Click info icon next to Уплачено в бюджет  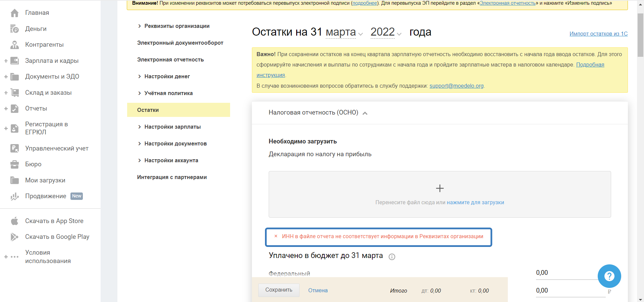click(x=392, y=257)
